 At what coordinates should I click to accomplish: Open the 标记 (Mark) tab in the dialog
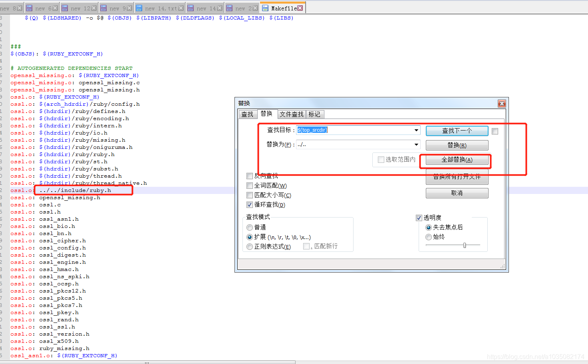314,115
